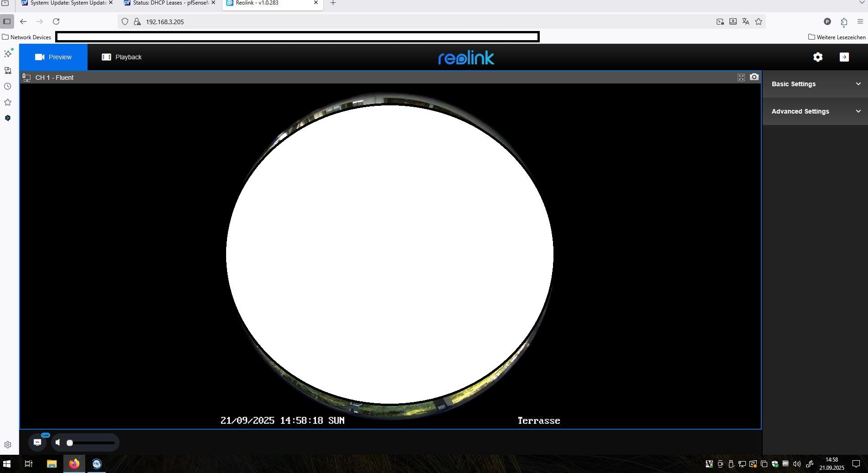Open the history clock in sidebar
Image resolution: width=868 pixels, height=473 pixels.
coord(8,86)
